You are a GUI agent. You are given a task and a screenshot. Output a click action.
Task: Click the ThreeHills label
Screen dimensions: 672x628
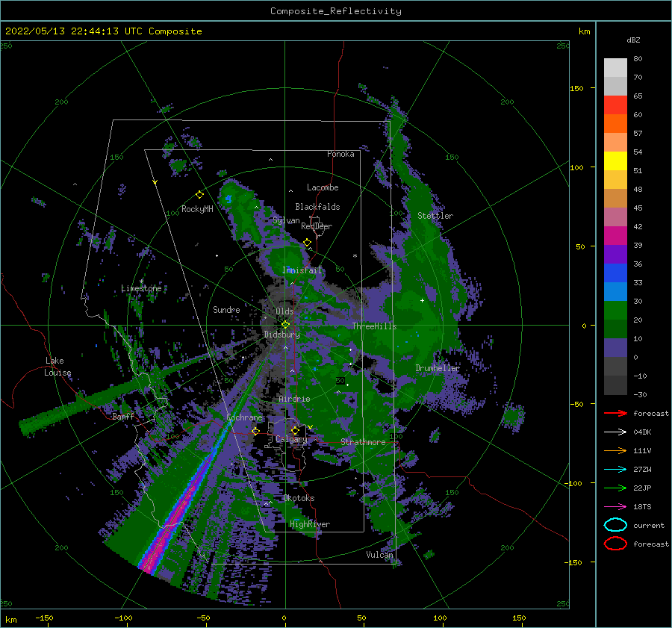point(375,326)
